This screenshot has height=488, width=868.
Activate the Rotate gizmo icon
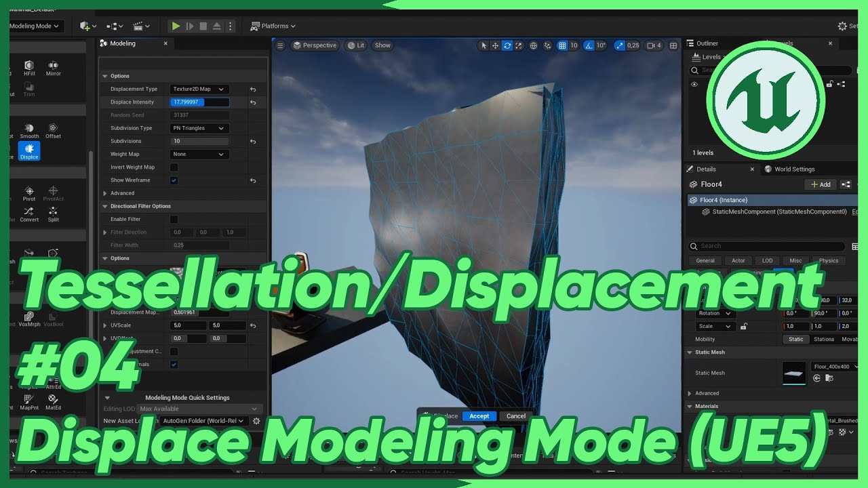(507, 45)
